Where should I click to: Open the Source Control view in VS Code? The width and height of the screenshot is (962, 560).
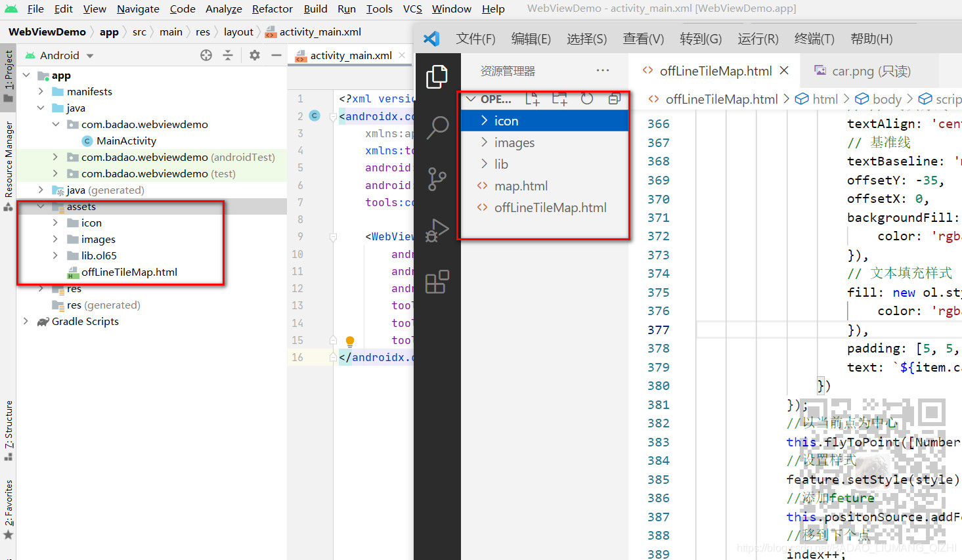tap(437, 179)
